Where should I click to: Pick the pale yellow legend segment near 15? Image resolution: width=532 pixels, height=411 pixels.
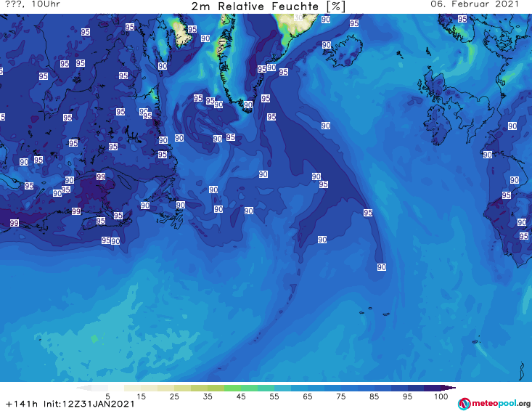pos(132,388)
